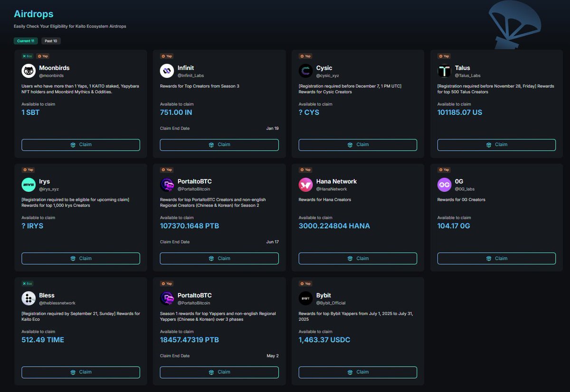Select the Jan 19 claim end date
Screen dimensions: 570x392
tap(273, 128)
